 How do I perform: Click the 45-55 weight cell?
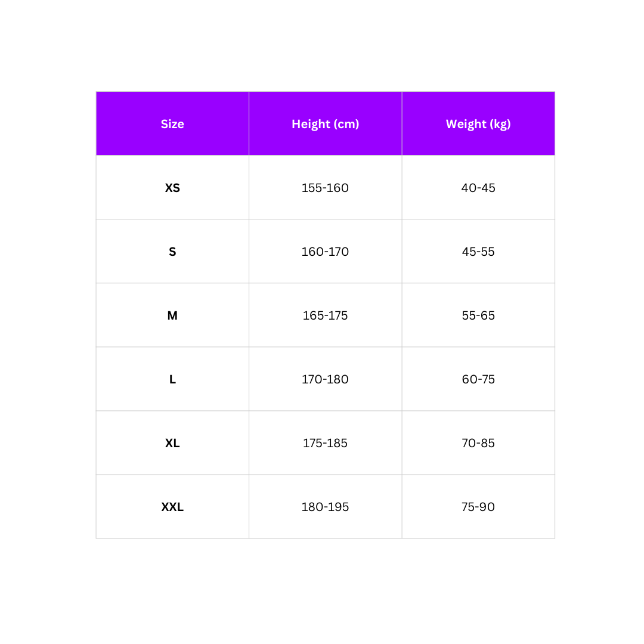click(x=478, y=252)
